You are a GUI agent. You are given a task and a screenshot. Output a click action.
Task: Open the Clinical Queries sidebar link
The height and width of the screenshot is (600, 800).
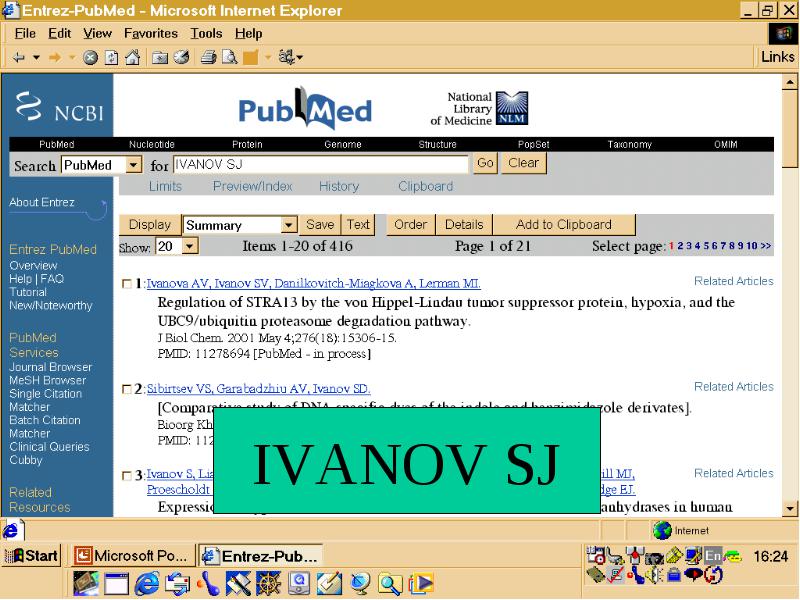[49, 446]
